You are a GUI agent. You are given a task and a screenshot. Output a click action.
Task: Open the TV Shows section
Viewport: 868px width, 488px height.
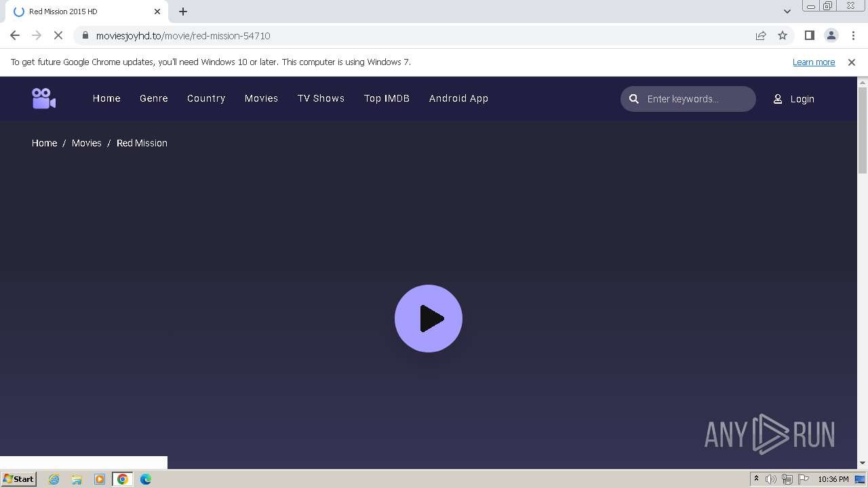[x=321, y=98]
